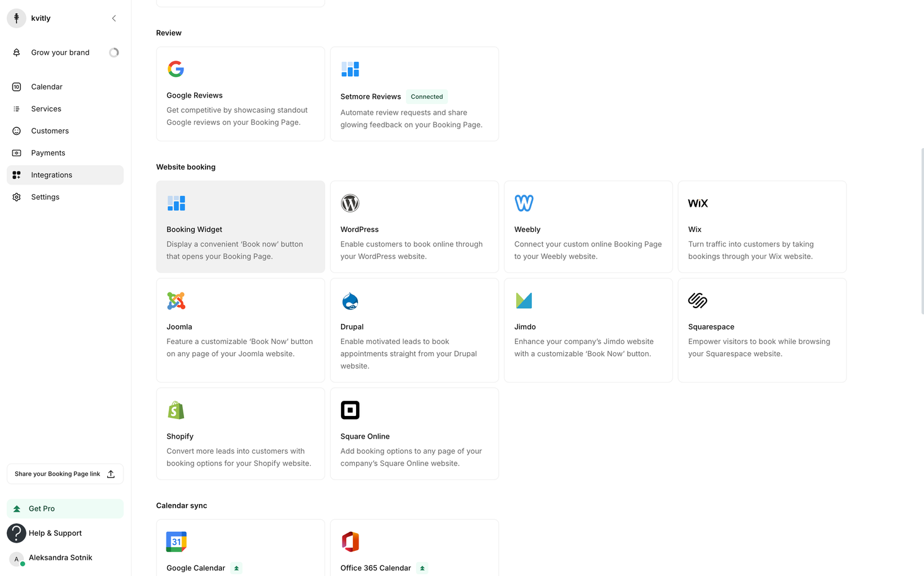
Task: Click the Grow your brand progress ring
Action: coord(114,52)
